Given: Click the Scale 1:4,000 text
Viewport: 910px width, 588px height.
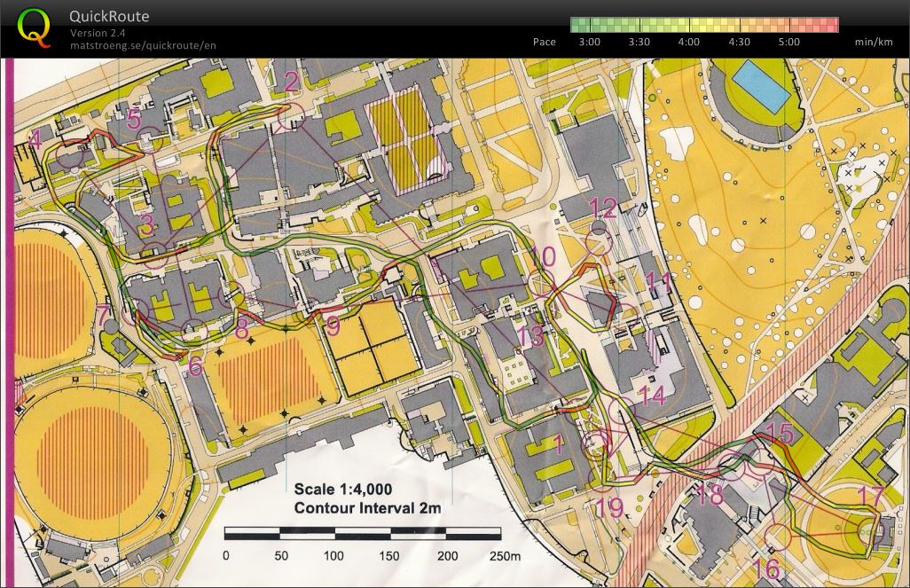Looking at the screenshot, I should click(x=342, y=489).
